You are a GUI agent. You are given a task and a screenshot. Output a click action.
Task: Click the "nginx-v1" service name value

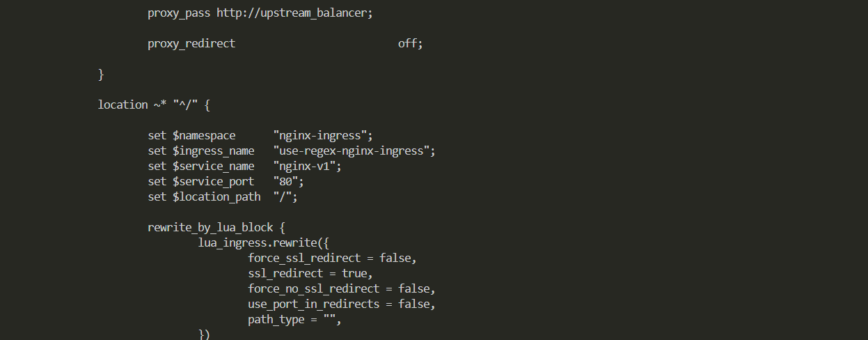tap(307, 166)
